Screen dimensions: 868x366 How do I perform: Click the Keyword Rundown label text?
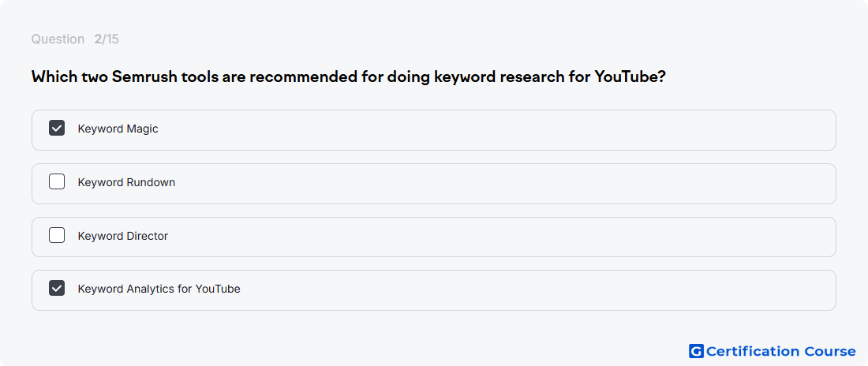(x=126, y=182)
